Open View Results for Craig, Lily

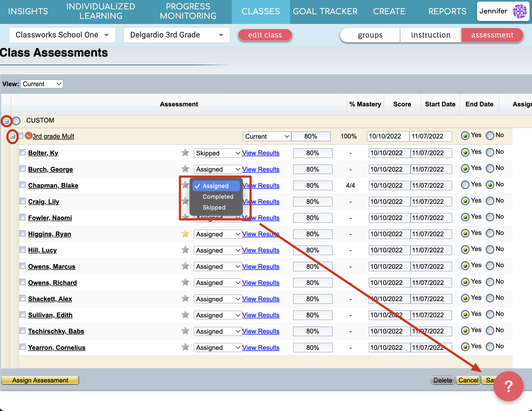point(261,201)
